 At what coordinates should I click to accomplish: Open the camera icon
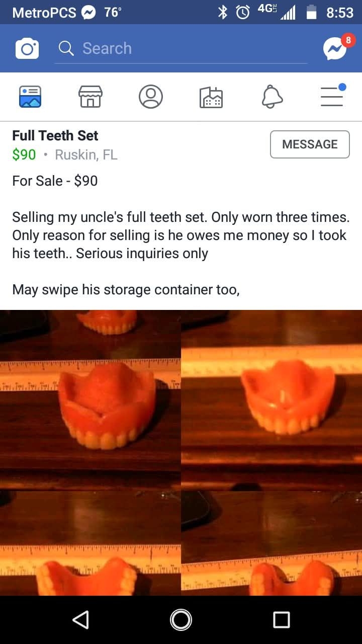pos(27,49)
